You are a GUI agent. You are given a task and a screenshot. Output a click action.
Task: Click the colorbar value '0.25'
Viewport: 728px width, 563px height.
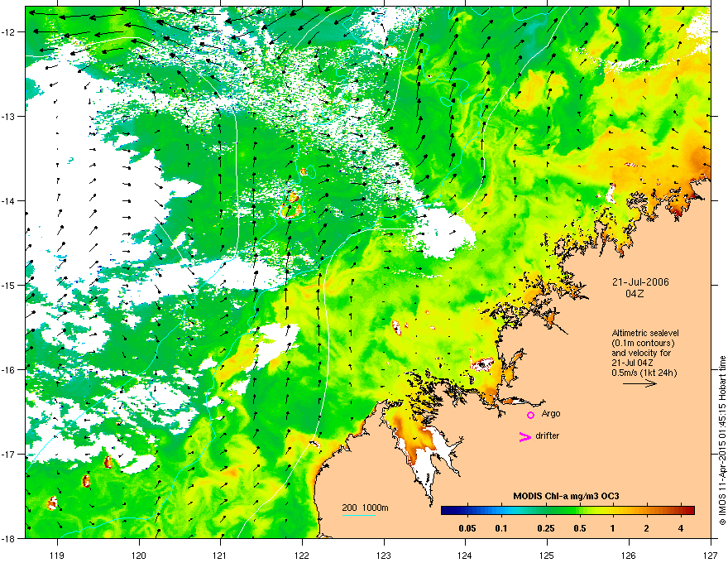[x=545, y=528]
